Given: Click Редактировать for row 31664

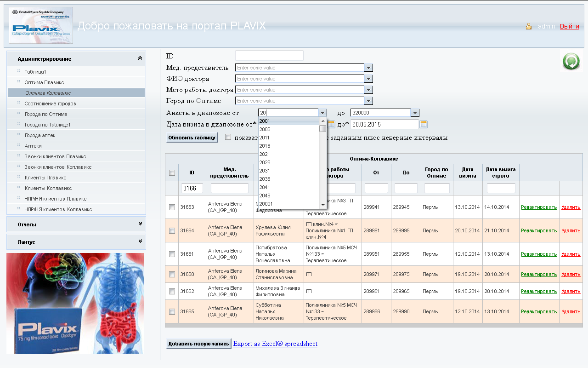Looking at the screenshot, I should [539, 230].
